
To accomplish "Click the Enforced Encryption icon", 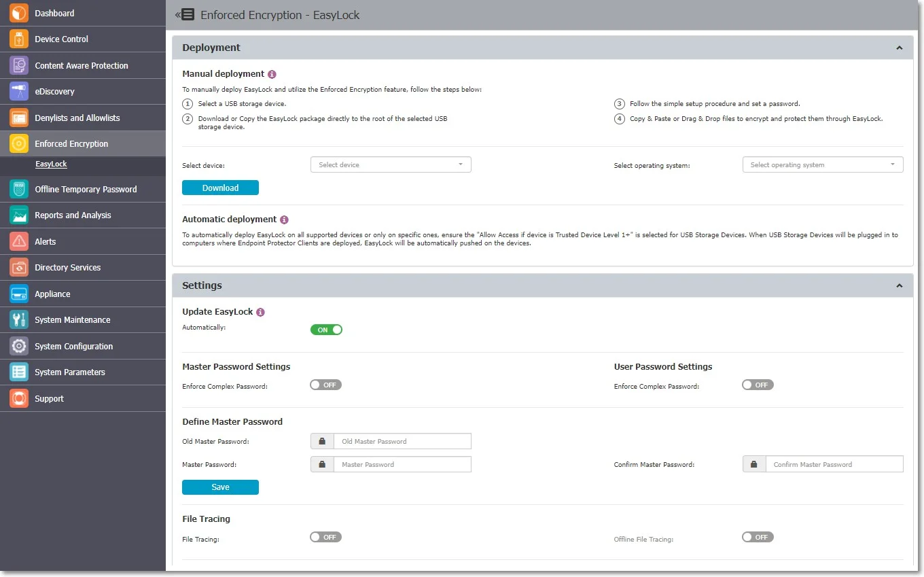I will tap(19, 144).
